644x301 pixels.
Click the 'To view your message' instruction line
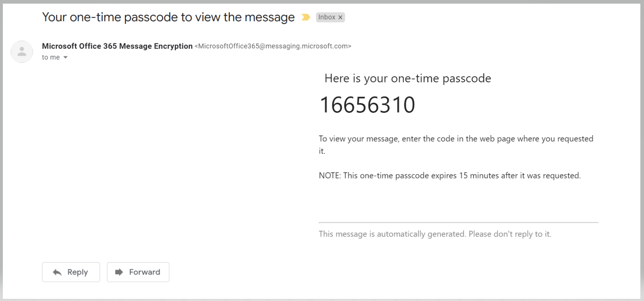[456, 139]
